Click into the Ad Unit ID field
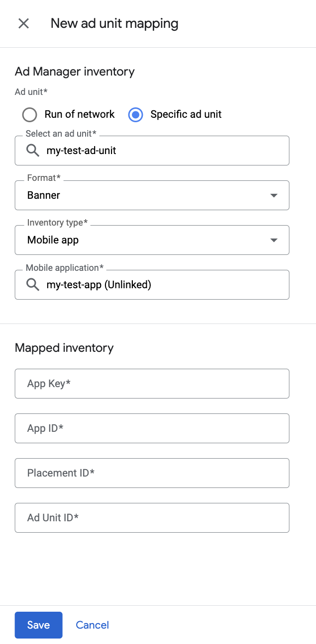 (x=152, y=518)
